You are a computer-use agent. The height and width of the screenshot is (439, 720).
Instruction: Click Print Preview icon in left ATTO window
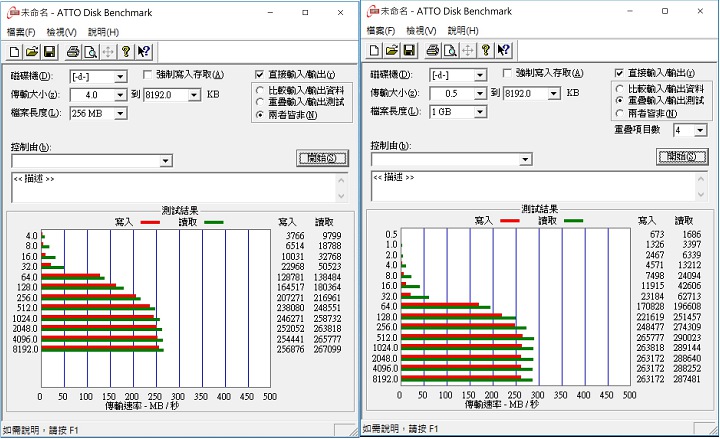[x=91, y=51]
